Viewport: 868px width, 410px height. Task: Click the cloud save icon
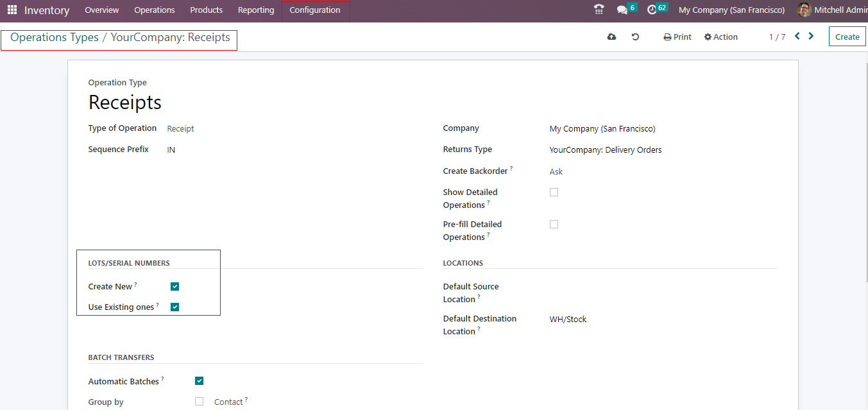click(x=611, y=37)
